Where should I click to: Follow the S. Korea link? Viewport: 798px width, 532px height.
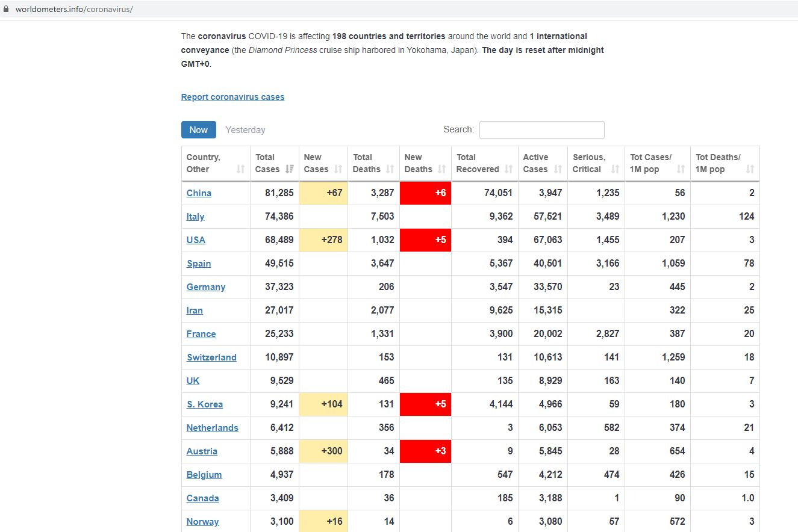point(205,404)
